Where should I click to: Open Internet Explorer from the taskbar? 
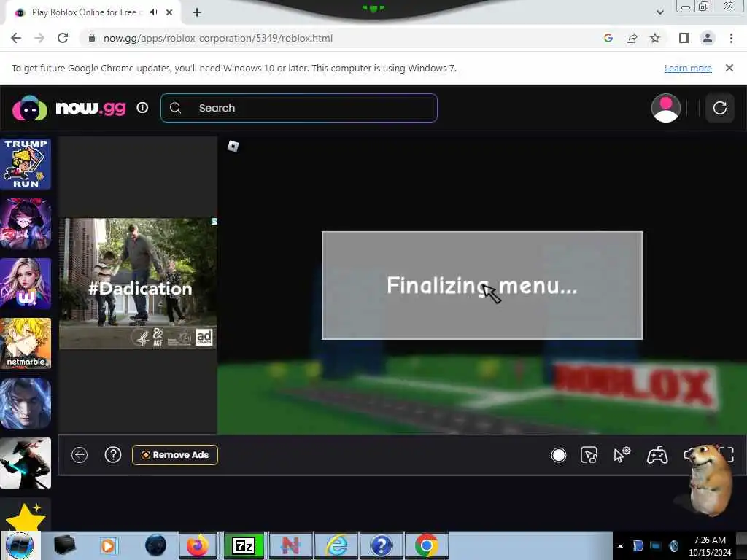coord(336,545)
